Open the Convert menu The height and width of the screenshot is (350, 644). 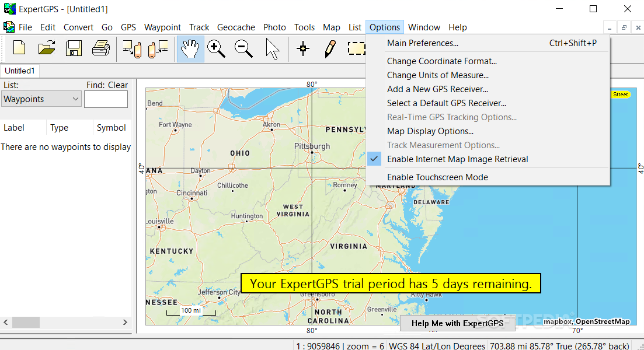[x=78, y=27]
